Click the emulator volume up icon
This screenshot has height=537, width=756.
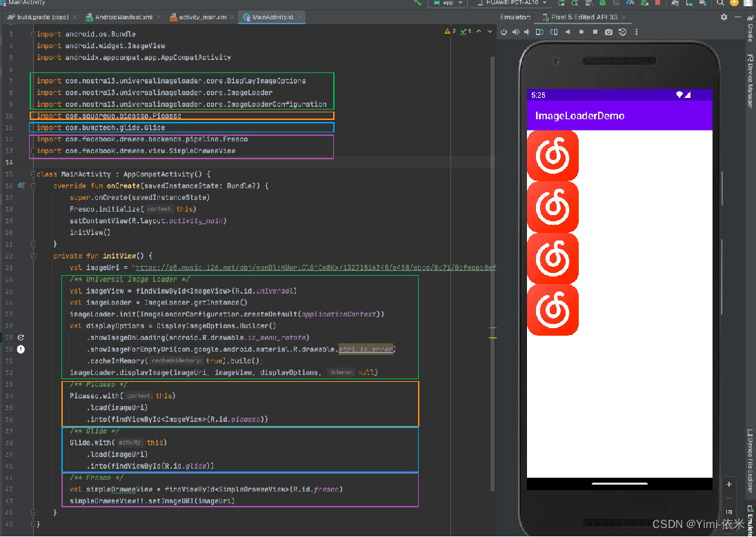click(515, 32)
